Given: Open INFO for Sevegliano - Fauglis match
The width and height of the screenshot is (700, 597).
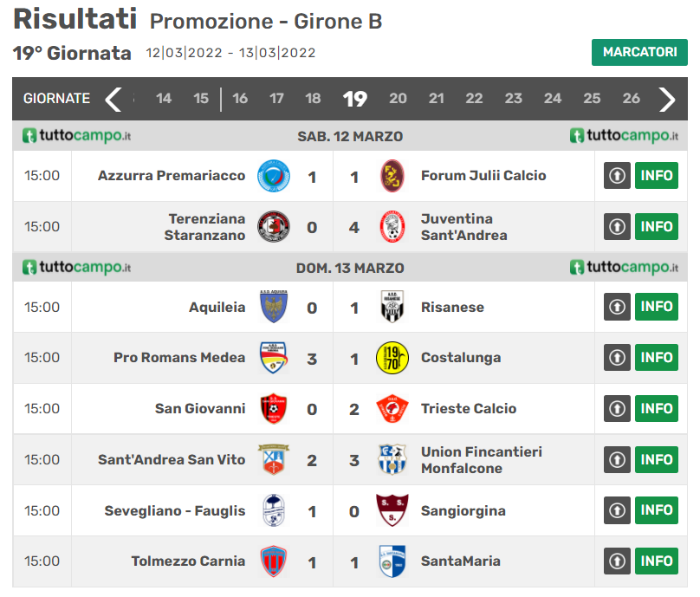Looking at the screenshot, I should click(657, 511).
